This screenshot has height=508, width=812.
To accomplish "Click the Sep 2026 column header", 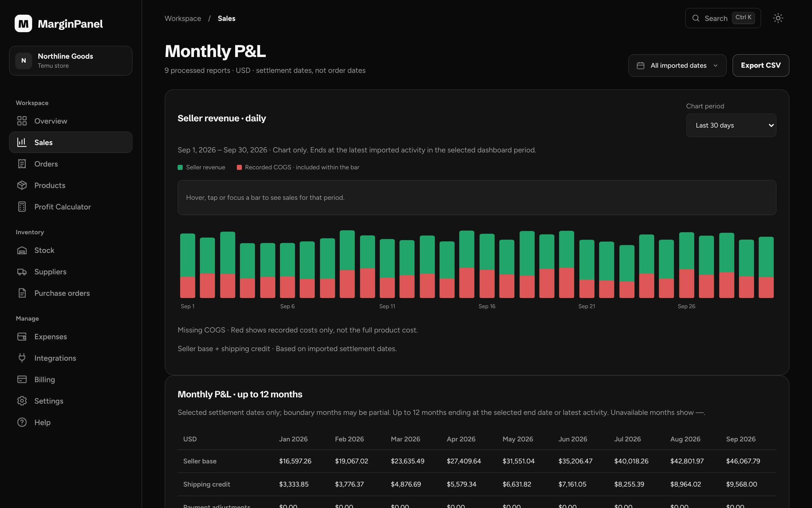I will 741,439.
